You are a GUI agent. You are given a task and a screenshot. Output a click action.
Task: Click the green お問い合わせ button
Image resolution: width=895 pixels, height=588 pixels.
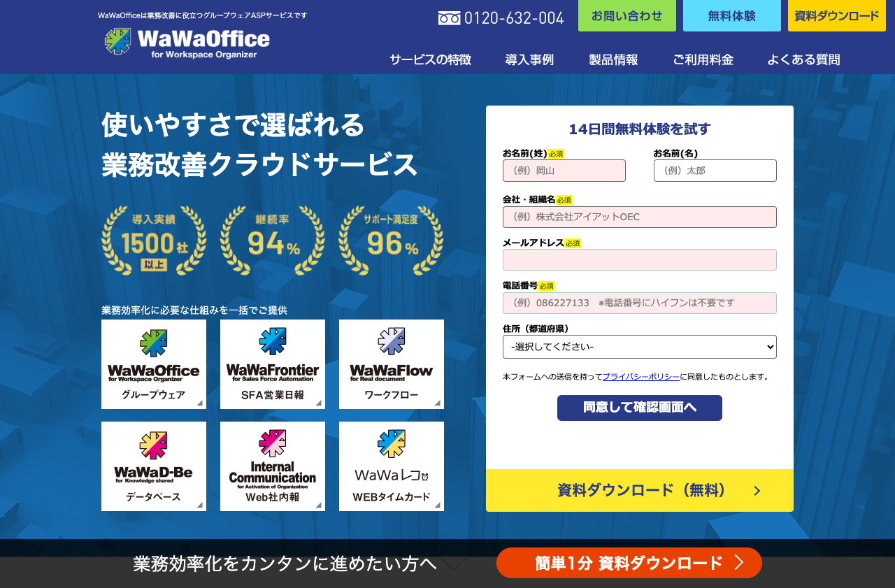[626, 15]
